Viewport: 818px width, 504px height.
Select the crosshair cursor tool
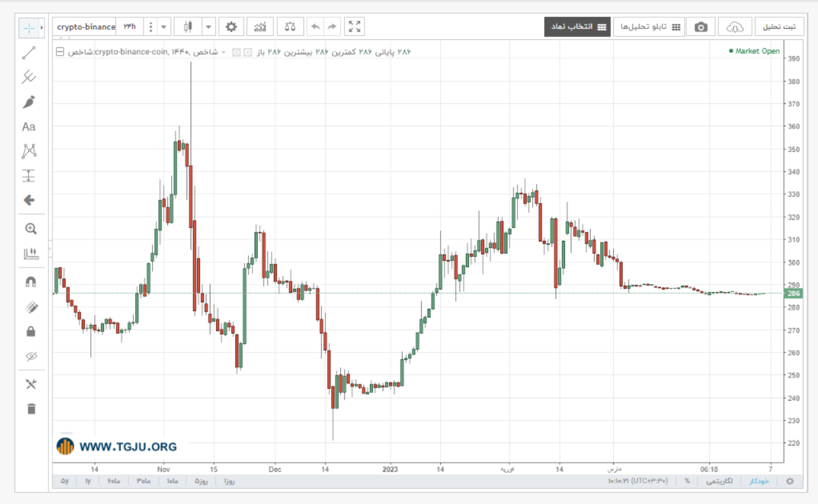click(29, 28)
